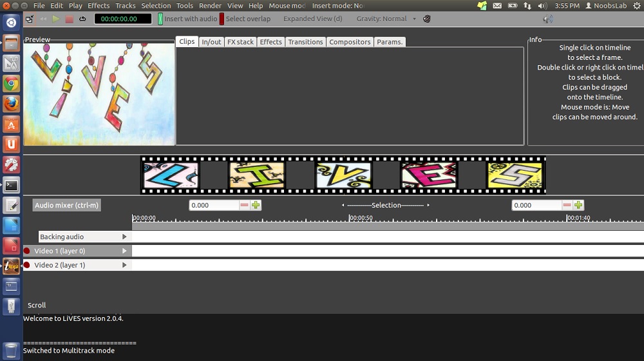Click the LiVES launcher icon
This screenshot has height=361, width=644.
click(x=11, y=266)
